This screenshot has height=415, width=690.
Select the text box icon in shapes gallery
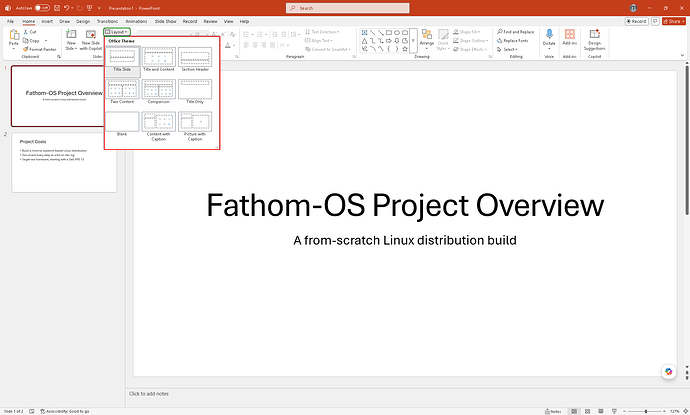tap(364, 33)
